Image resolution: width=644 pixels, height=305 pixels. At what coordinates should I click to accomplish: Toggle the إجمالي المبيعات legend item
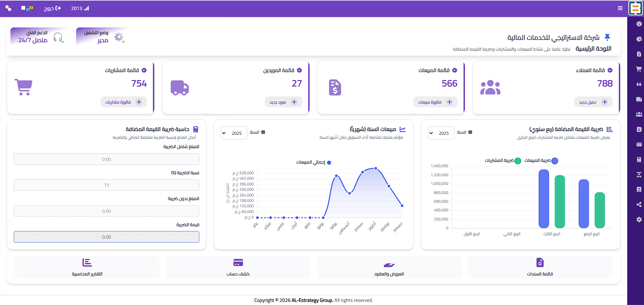click(x=314, y=162)
